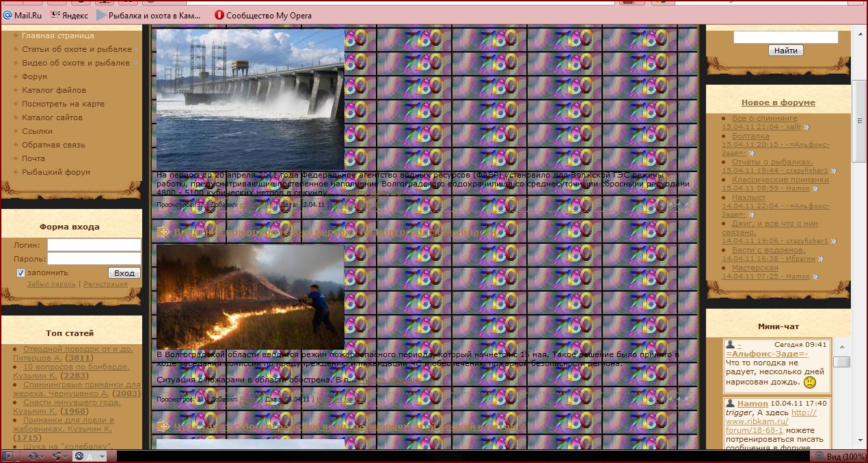The width and height of the screenshot is (868, 463).
Task: Open forum topic 'Классические приманки'
Action: click(781, 180)
